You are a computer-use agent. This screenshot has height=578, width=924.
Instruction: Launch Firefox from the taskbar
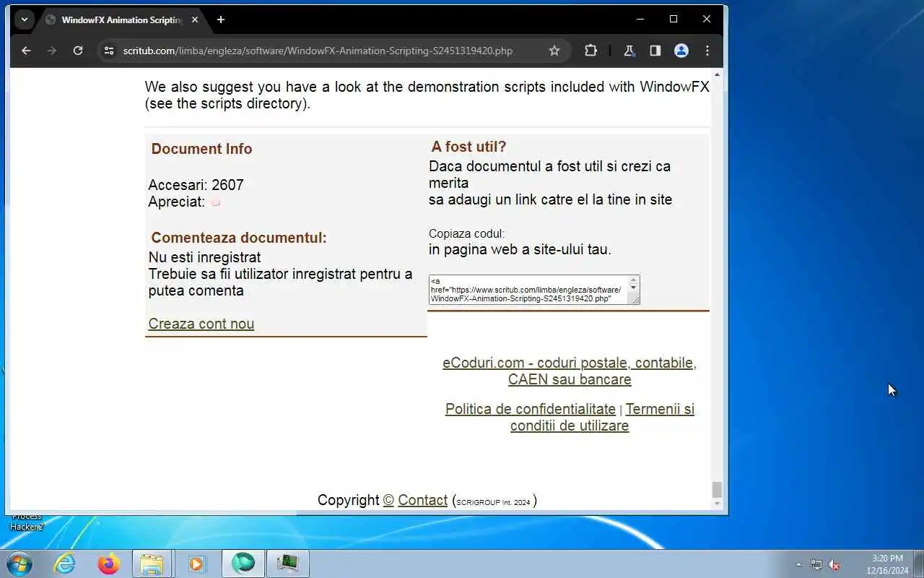pos(109,564)
